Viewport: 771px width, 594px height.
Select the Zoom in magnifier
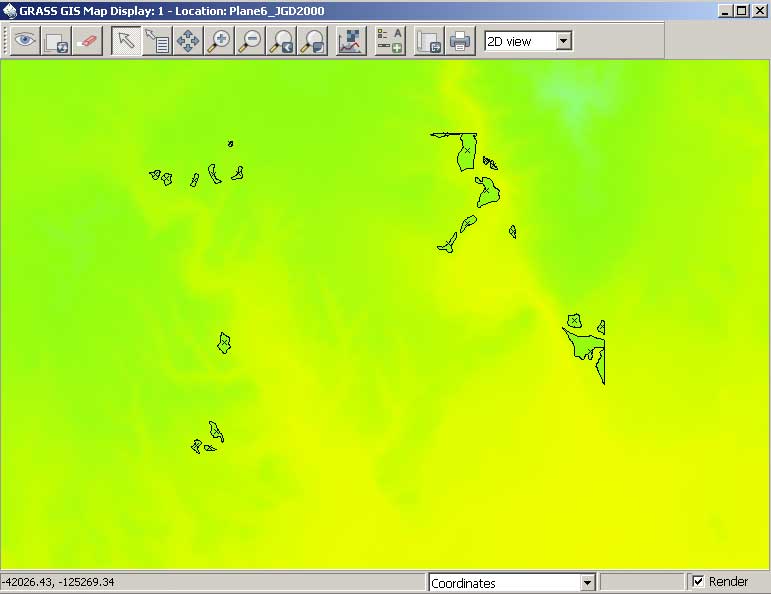[219, 41]
